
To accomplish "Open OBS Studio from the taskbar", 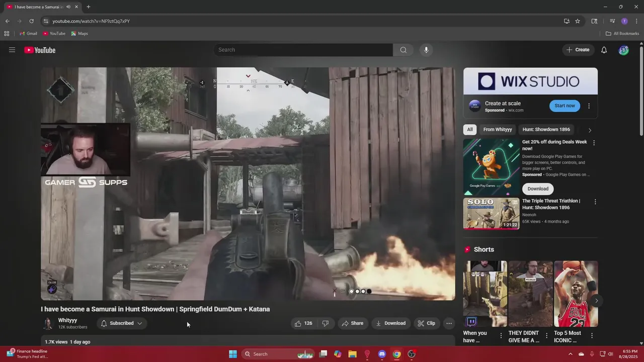I will point(412,354).
